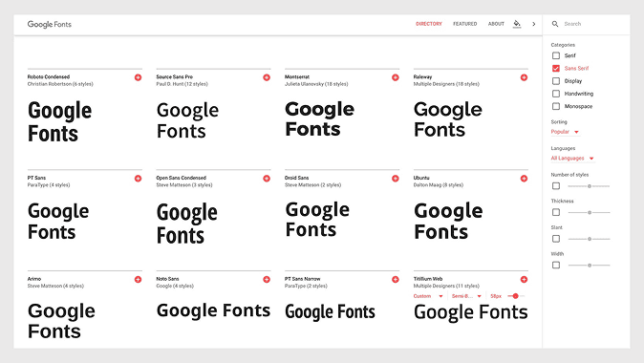Image resolution: width=644 pixels, height=363 pixels.
Task: Enable the Handwriting category checkbox
Action: (x=556, y=94)
